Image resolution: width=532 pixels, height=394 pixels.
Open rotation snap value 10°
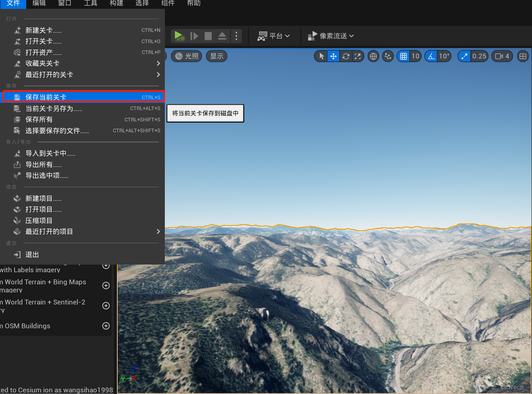click(444, 56)
